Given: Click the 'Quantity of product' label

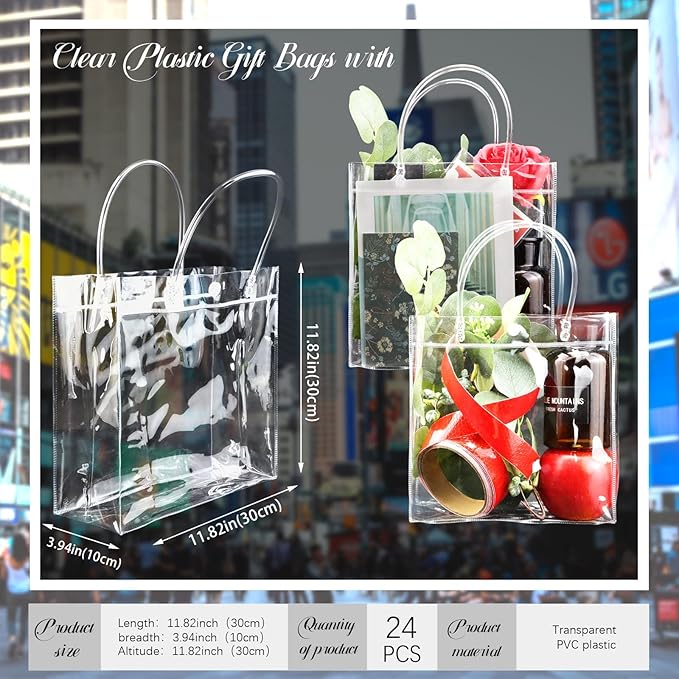Looking at the screenshot, I should pos(327,637).
